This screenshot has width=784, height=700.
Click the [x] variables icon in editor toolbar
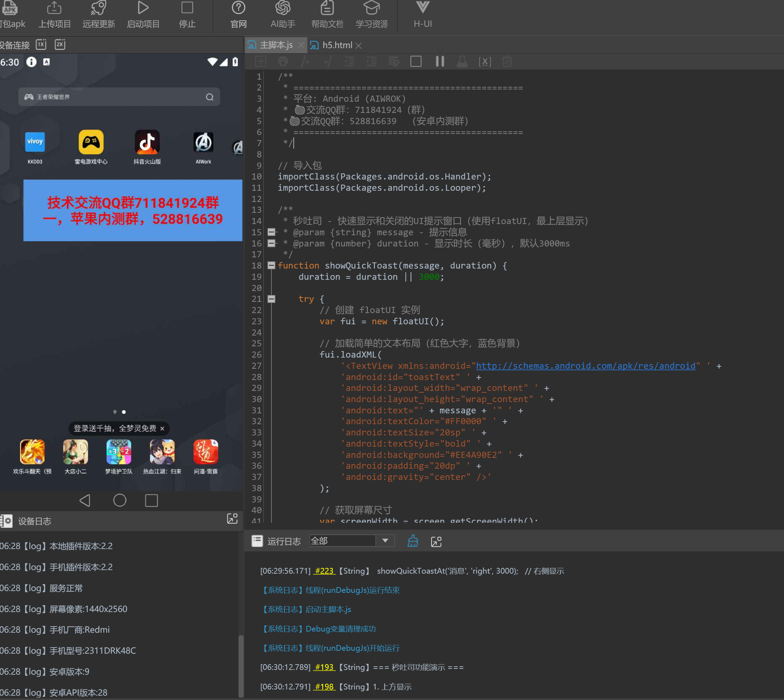485,62
